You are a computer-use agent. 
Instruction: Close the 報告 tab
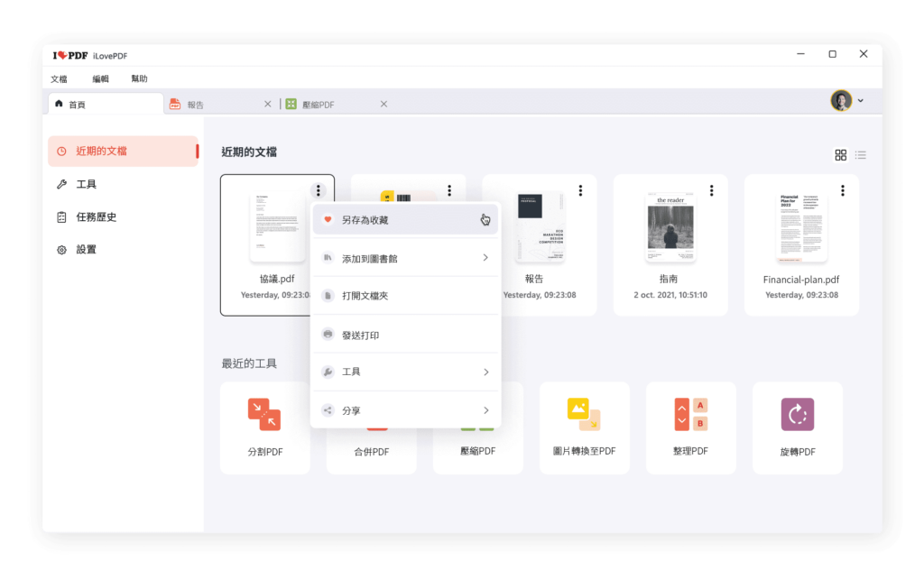click(267, 104)
